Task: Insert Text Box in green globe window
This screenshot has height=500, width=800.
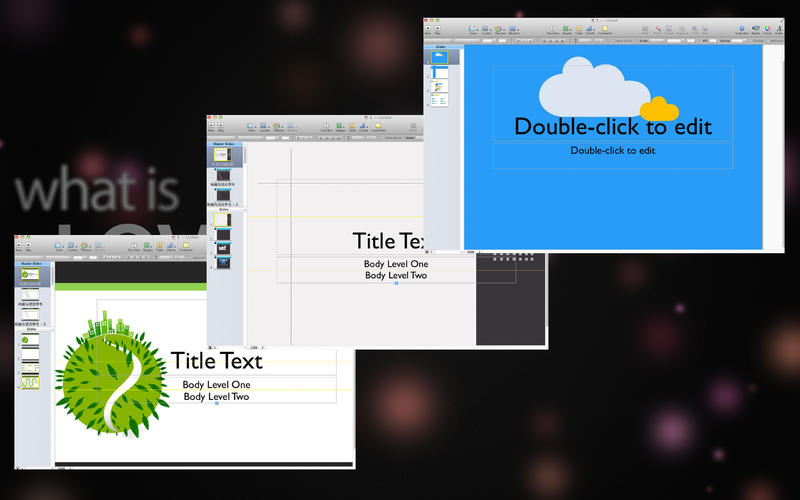Action: [x=134, y=247]
